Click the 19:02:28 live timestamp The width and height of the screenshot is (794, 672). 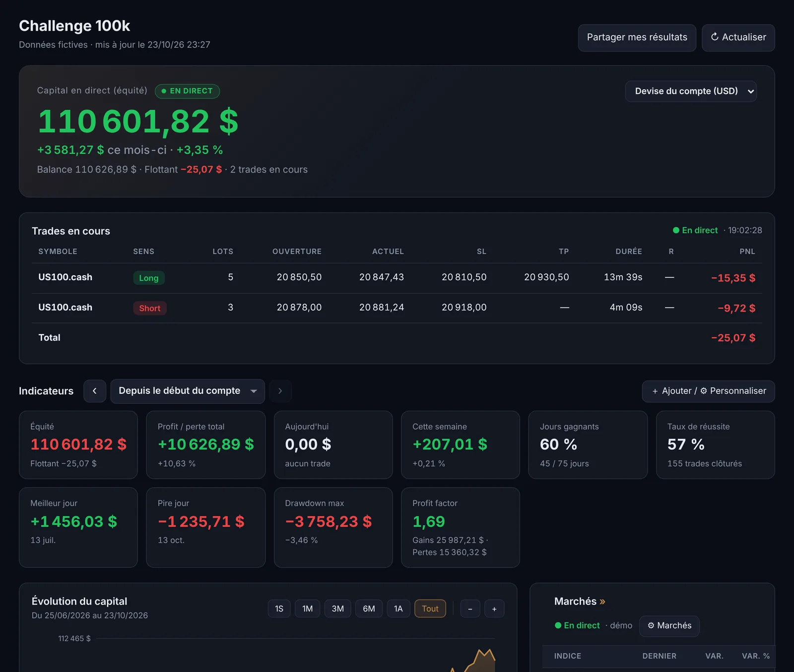[x=745, y=231]
